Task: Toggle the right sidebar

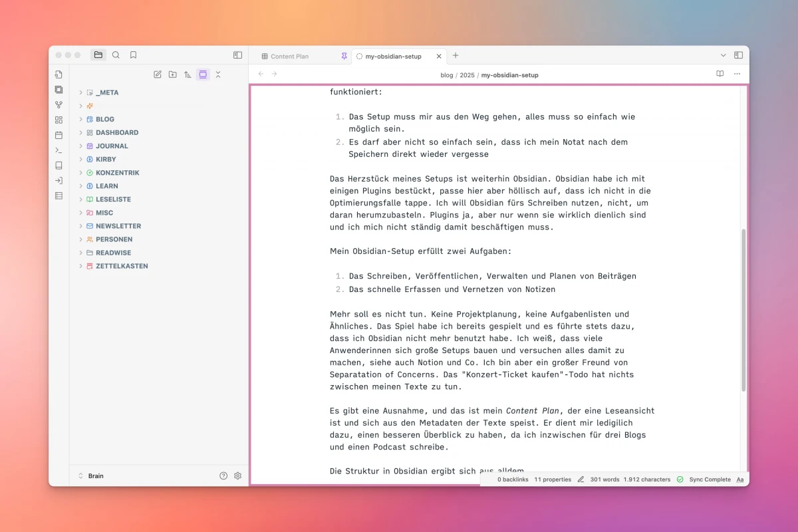Action: 738,55
